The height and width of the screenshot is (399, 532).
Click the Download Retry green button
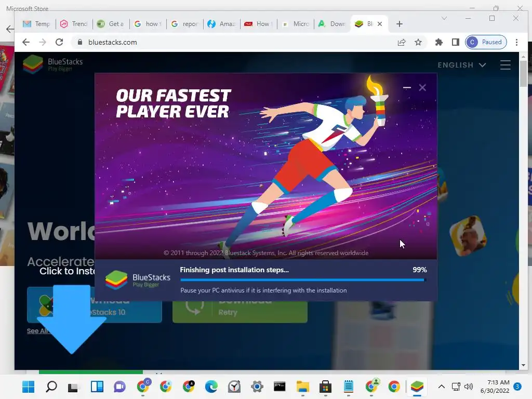(240, 311)
